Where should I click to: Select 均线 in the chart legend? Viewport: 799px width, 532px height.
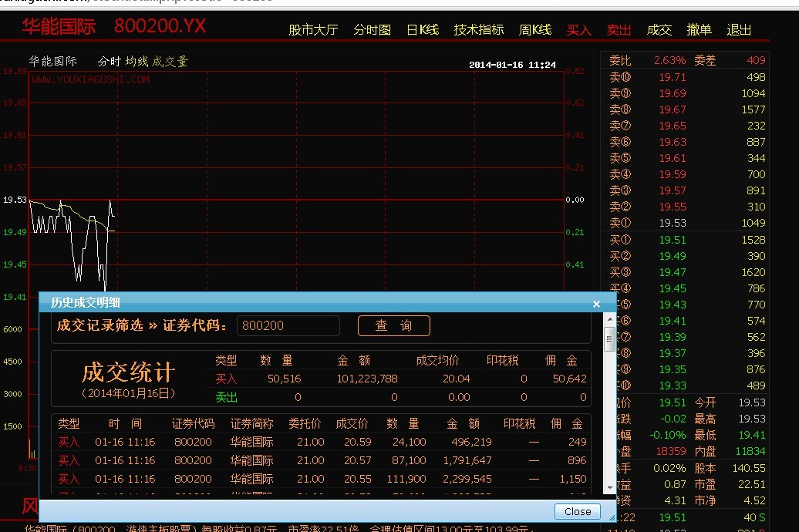[x=137, y=62]
